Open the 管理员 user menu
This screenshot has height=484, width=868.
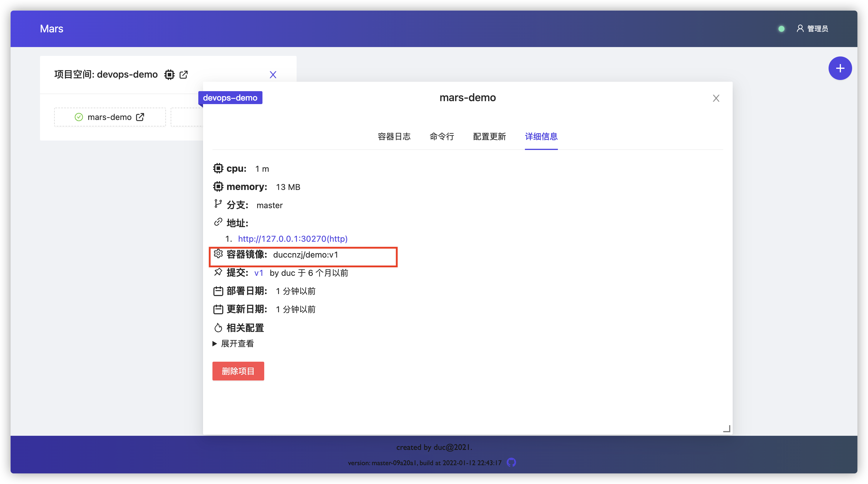pos(812,29)
